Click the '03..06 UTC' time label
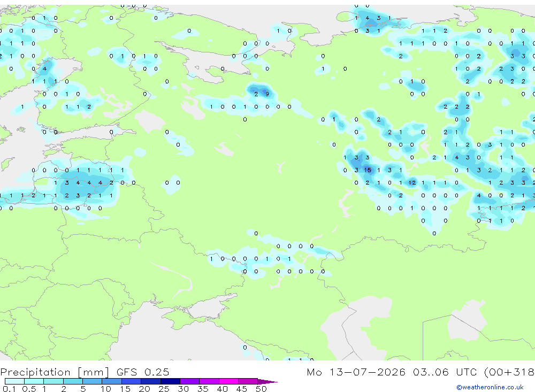The width and height of the screenshot is (535, 392). pos(444,372)
